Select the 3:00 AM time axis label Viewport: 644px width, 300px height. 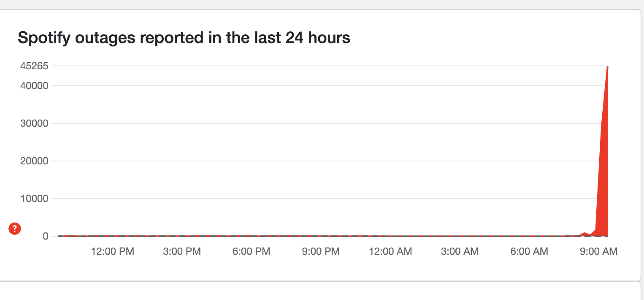pyautogui.click(x=460, y=252)
